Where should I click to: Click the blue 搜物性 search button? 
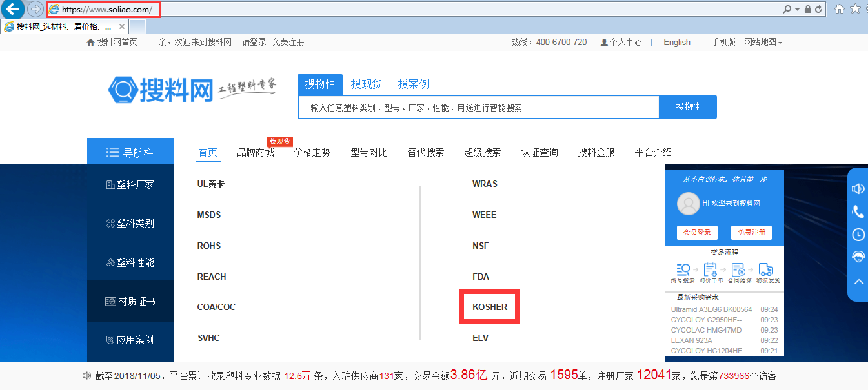(687, 107)
